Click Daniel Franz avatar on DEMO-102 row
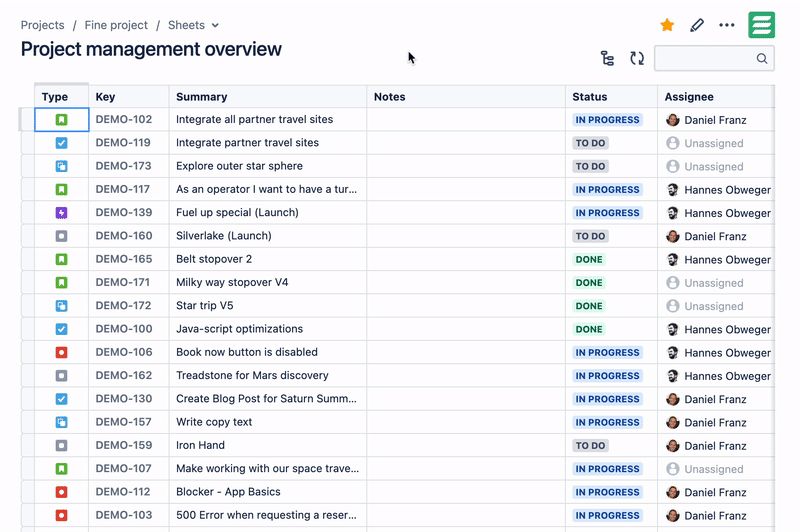The width and height of the screenshot is (800, 532). pos(673,120)
